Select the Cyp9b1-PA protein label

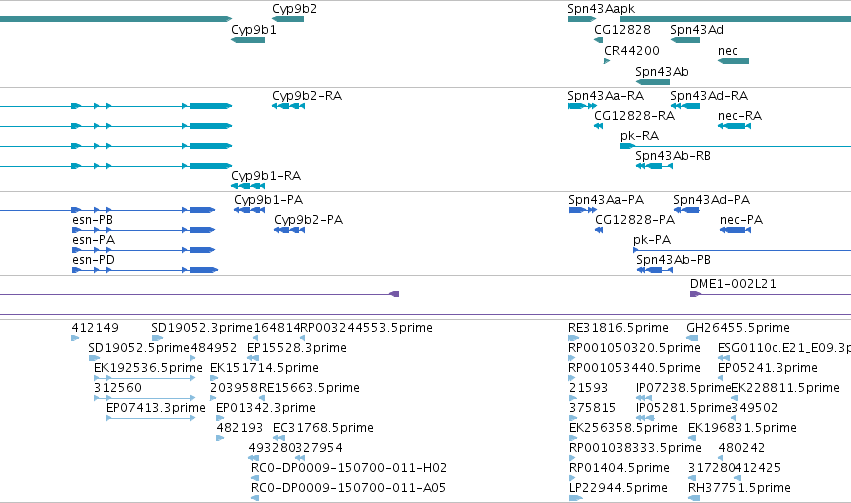pyautogui.click(x=269, y=200)
